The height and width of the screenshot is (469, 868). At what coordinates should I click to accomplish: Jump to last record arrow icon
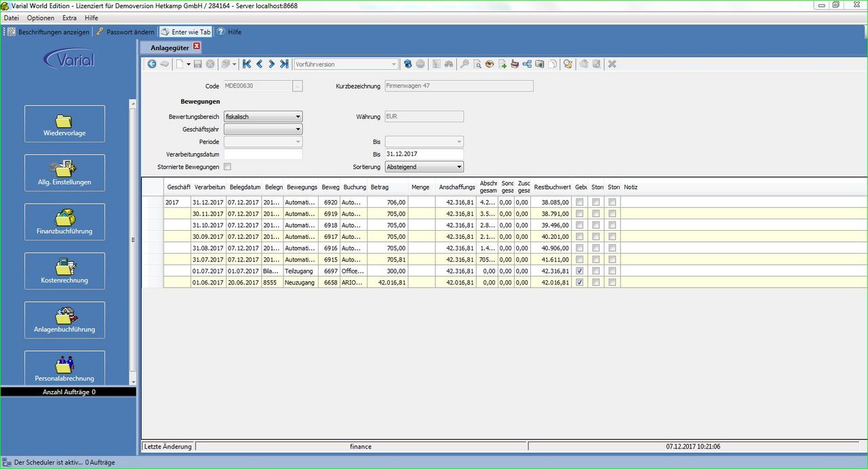[x=283, y=64]
